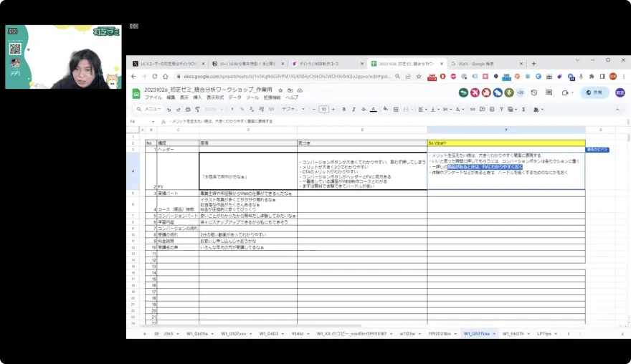Viewport: 631px width, 364px height.
Task: Open the データ menu
Action: 234,97
